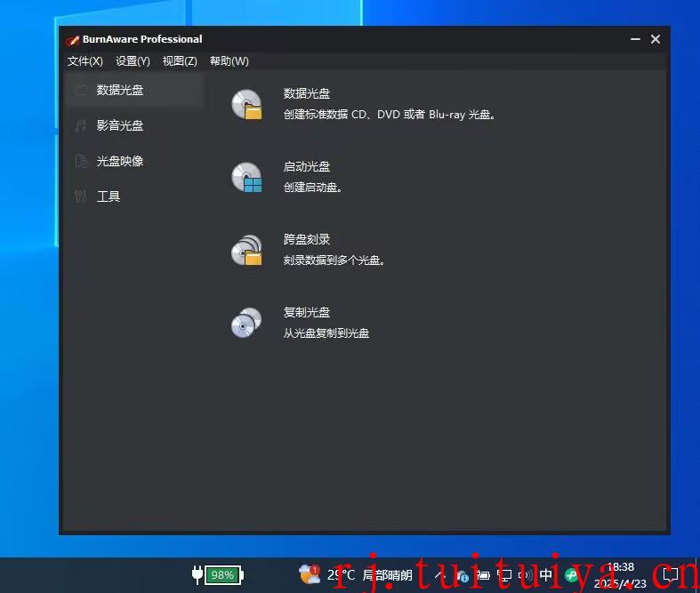
Task: Switch to the 光盘映像 sidebar category
Action: (134, 161)
